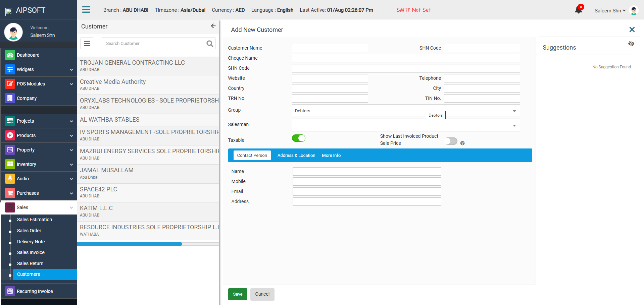Expand the Property chevron
The height and width of the screenshot is (305, 644).
click(71, 150)
